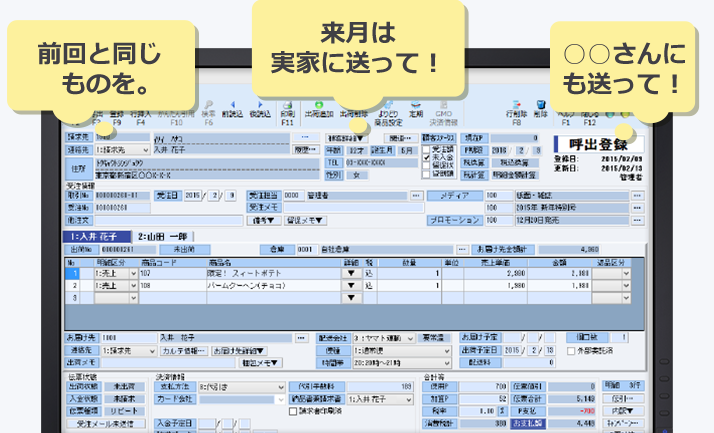Click the 代引… button
The image size is (714, 433).
[x=622, y=399]
